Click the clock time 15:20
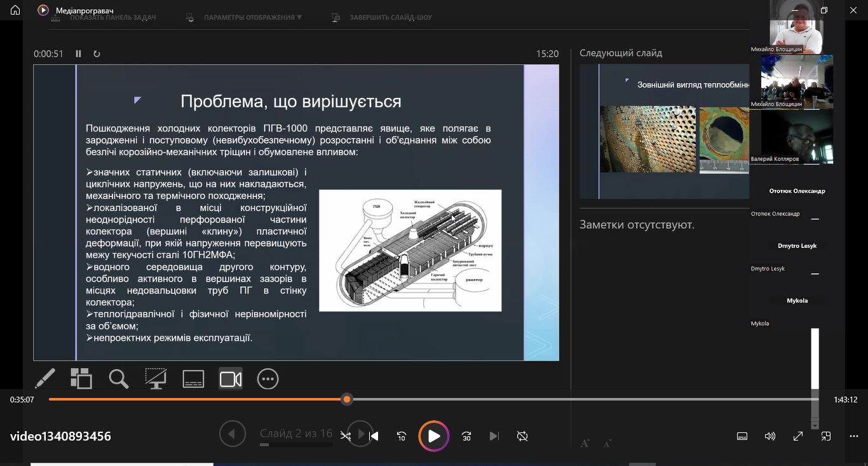Viewport: 868px width, 466px height. (x=548, y=54)
